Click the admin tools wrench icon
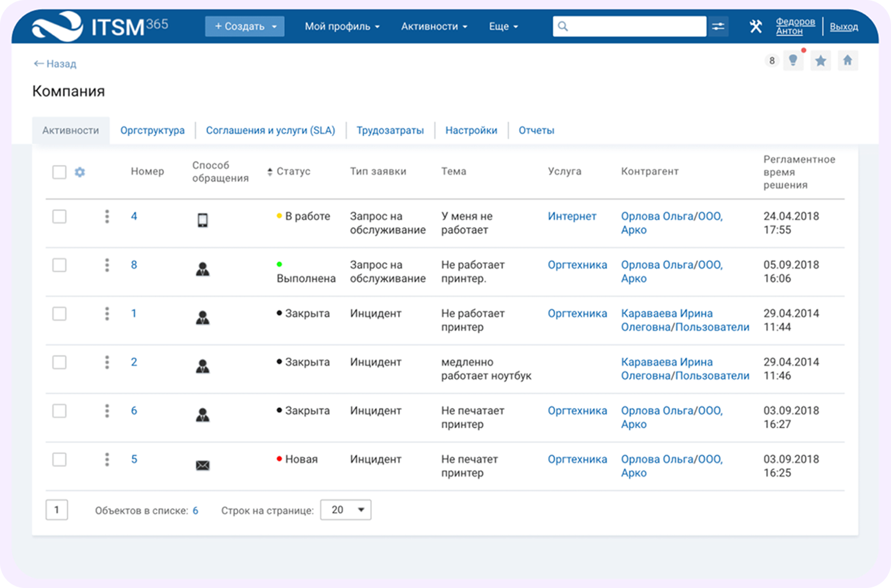Screen dimensions: 891x588 click(756, 26)
